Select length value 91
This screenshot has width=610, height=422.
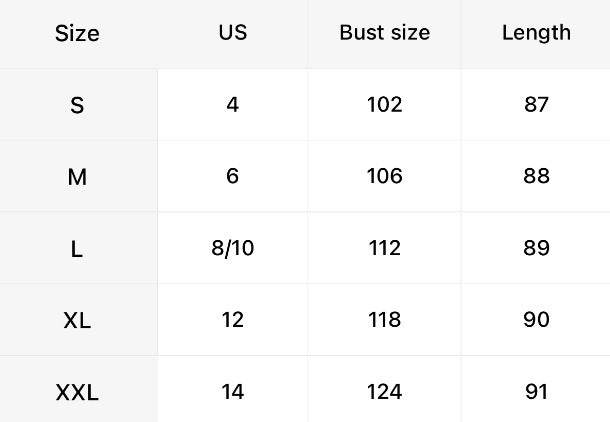[x=536, y=392]
